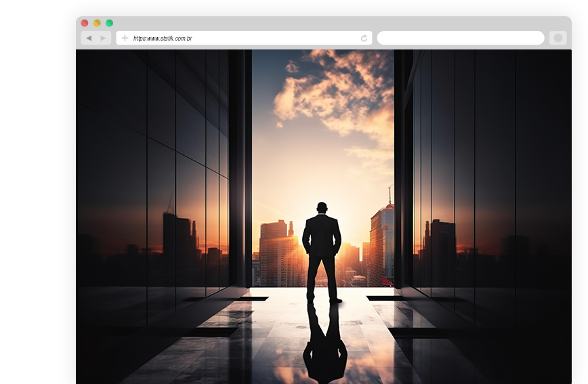Close the browser window with red button

pos(85,23)
